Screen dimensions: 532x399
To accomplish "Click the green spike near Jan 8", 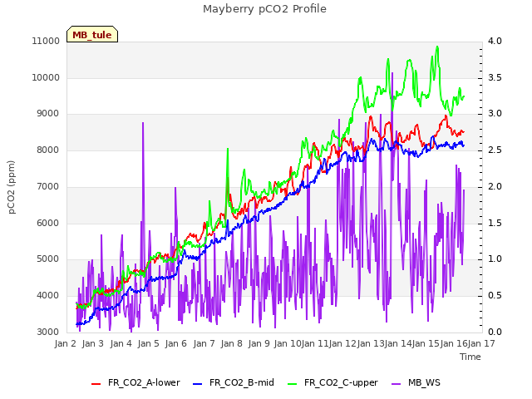I will click(228, 150).
